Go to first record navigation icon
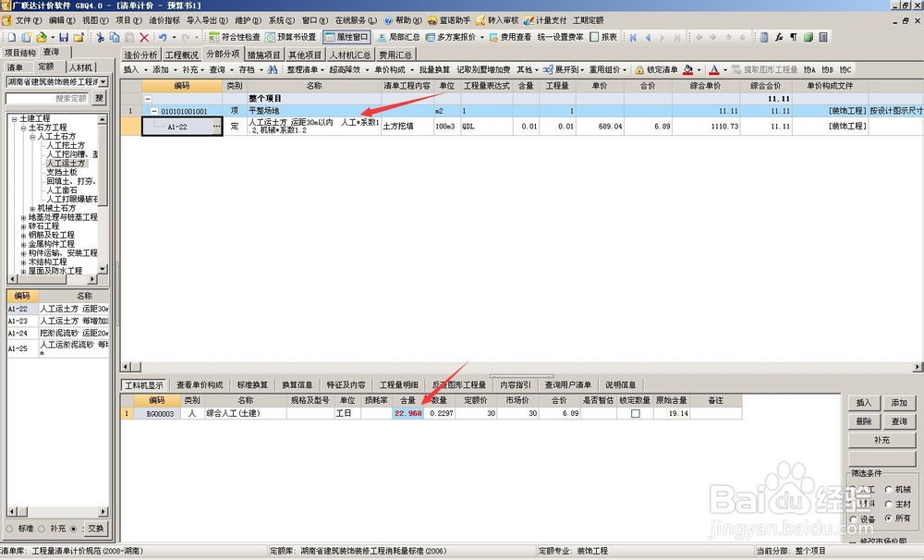This screenshot has width=924, height=560. click(633, 37)
